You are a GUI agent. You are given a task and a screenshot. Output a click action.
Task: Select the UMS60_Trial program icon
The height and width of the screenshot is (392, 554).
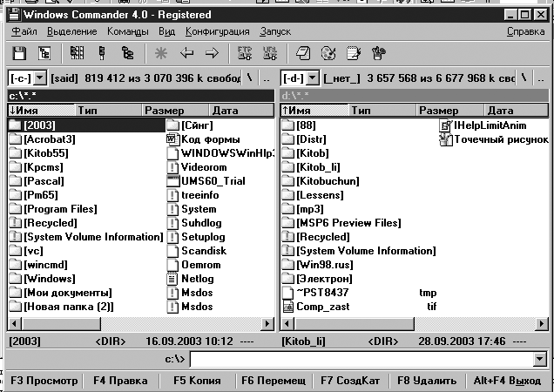tap(172, 181)
